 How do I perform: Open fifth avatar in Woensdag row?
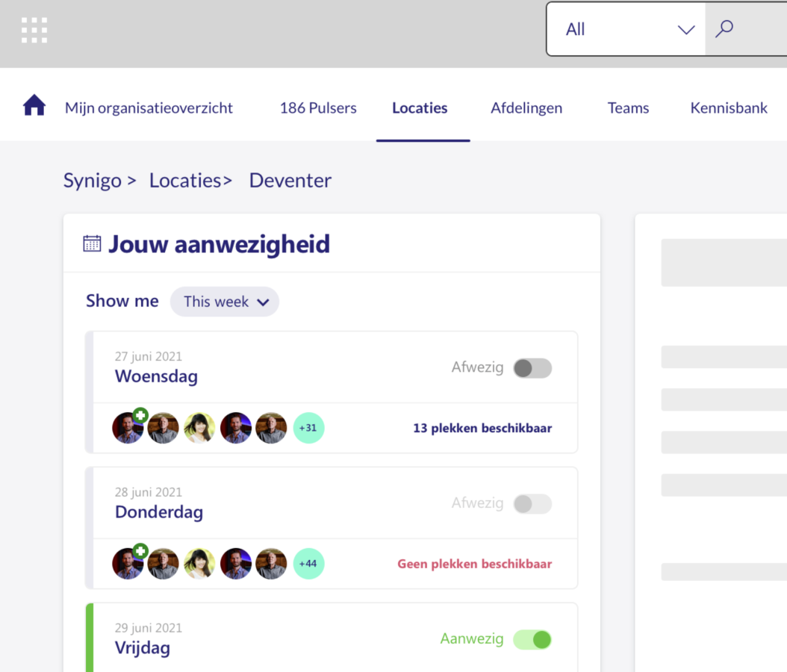coord(271,428)
